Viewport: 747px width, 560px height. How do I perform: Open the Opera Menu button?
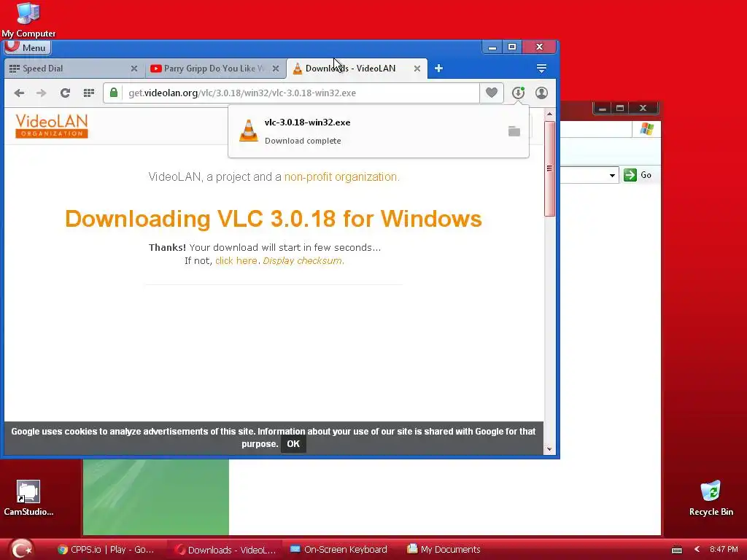28,47
